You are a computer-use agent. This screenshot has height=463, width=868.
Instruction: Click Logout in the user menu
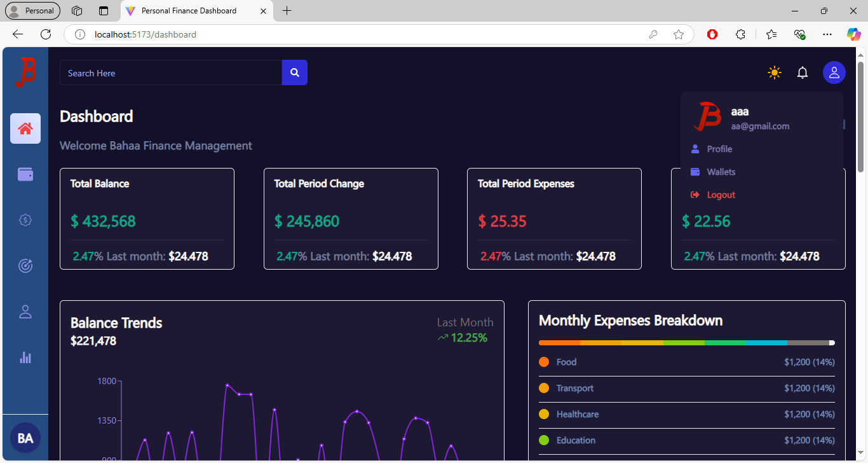click(x=721, y=195)
